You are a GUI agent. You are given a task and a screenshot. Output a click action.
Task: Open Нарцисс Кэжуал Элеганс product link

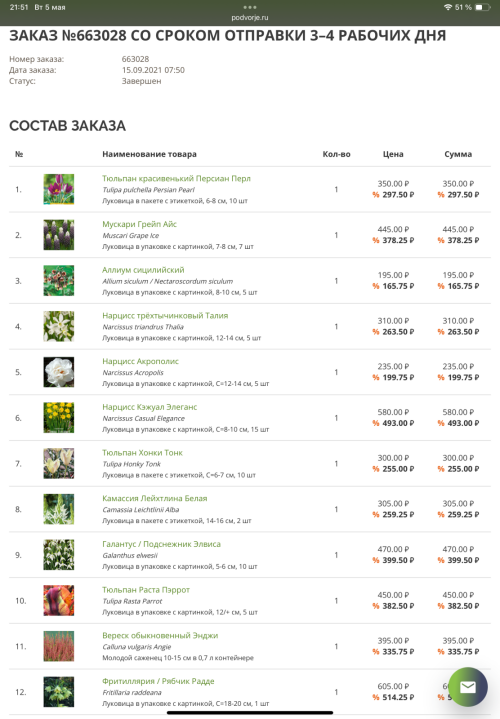click(x=150, y=407)
